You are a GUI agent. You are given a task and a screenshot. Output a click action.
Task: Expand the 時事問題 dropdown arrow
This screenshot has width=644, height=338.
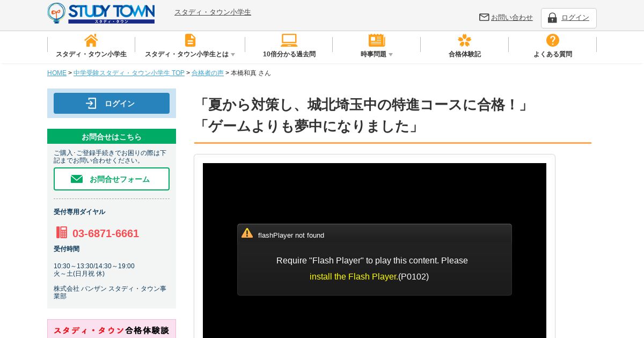(391, 55)
